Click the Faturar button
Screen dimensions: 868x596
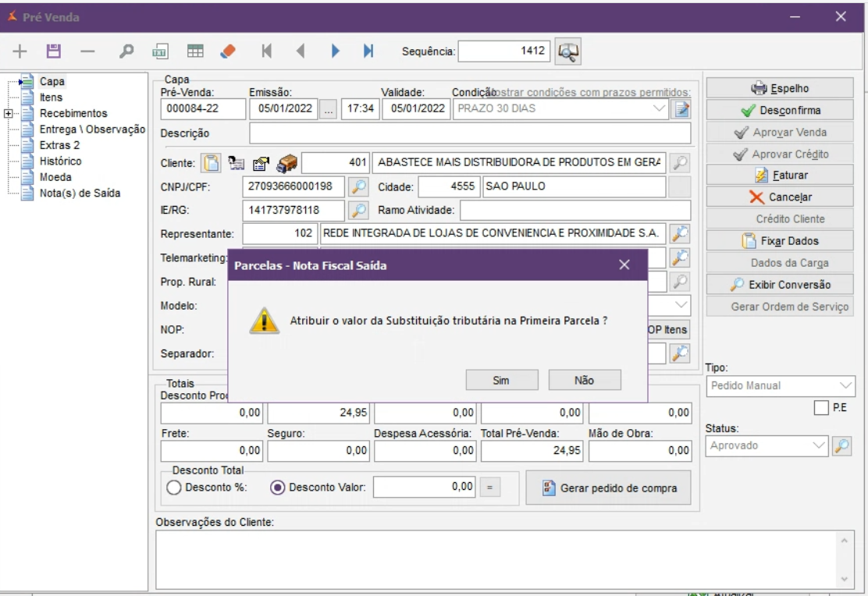(779, 176)
